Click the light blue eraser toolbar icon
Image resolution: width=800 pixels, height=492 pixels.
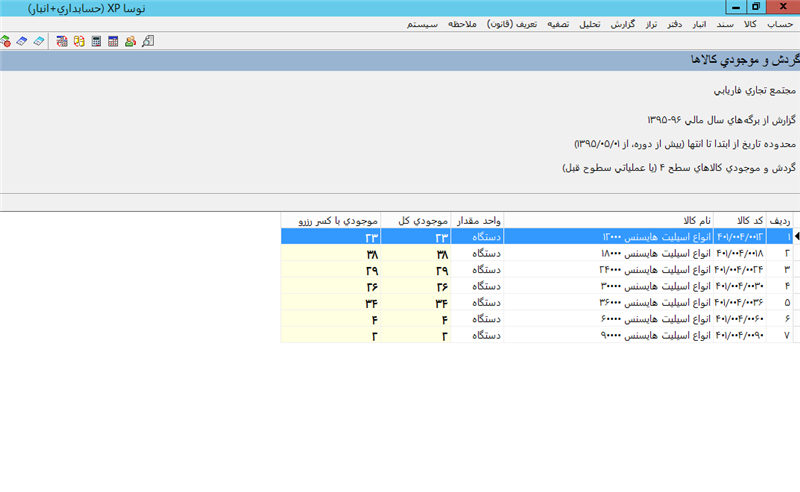38,42
